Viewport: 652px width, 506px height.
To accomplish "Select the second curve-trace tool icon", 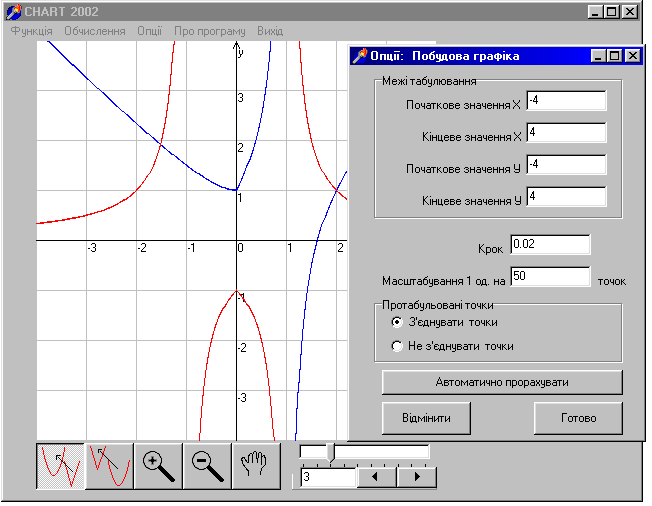I will tap(109, 466).
